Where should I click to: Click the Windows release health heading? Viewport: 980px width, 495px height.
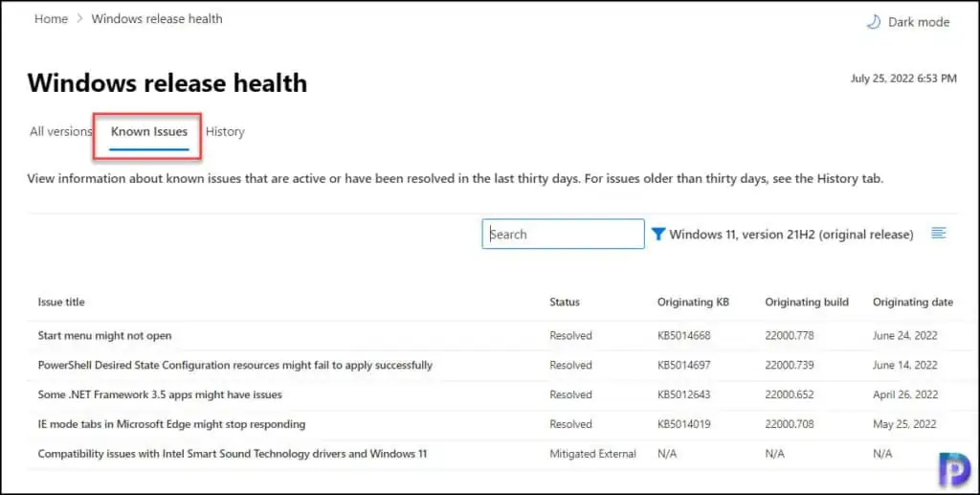click(167, 82)
